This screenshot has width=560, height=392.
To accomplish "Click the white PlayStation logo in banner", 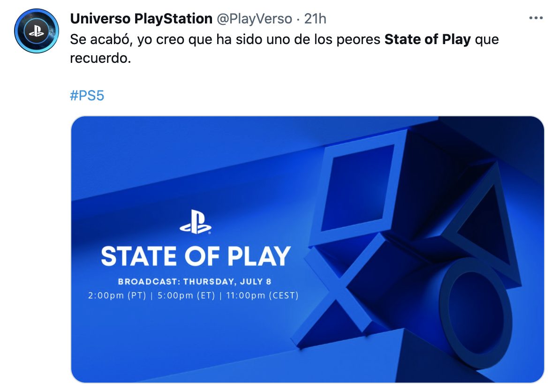I will pos(196,222).
